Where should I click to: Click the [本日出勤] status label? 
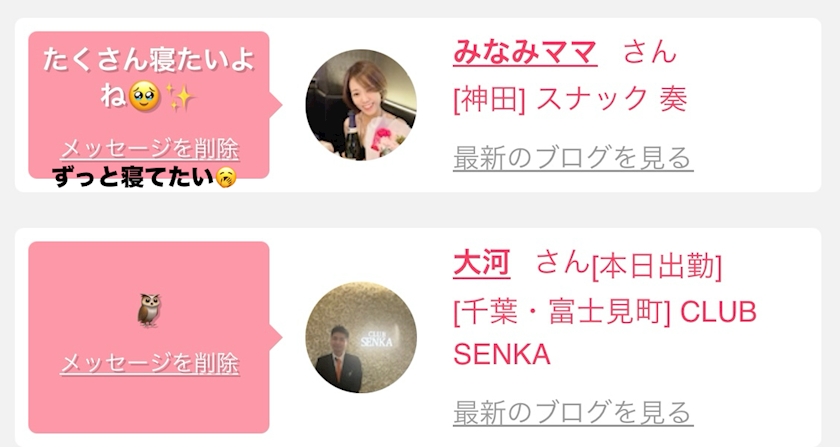point(656,266)
